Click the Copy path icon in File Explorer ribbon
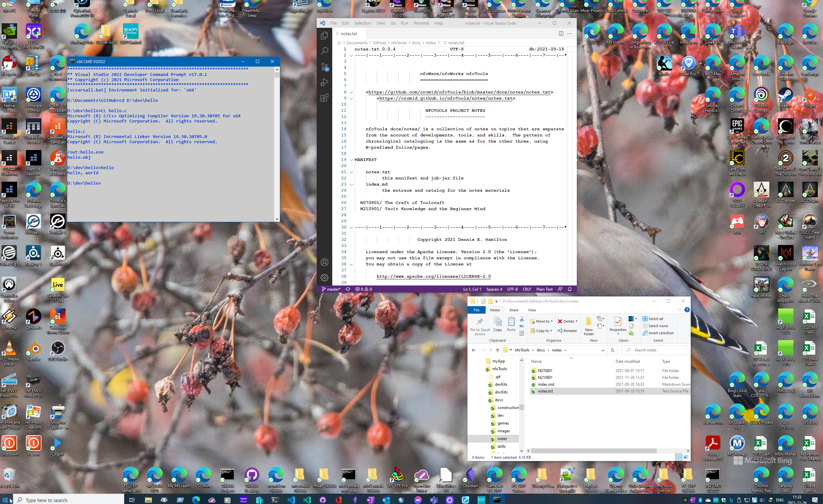The image size is (823, 504). [x=522, y=326]
